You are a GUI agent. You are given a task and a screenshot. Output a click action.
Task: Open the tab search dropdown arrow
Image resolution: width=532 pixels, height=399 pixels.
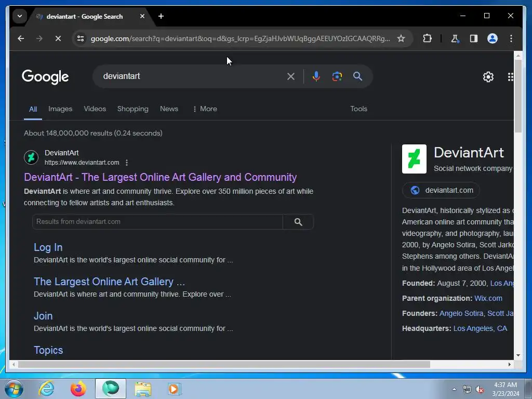[20, 16]
